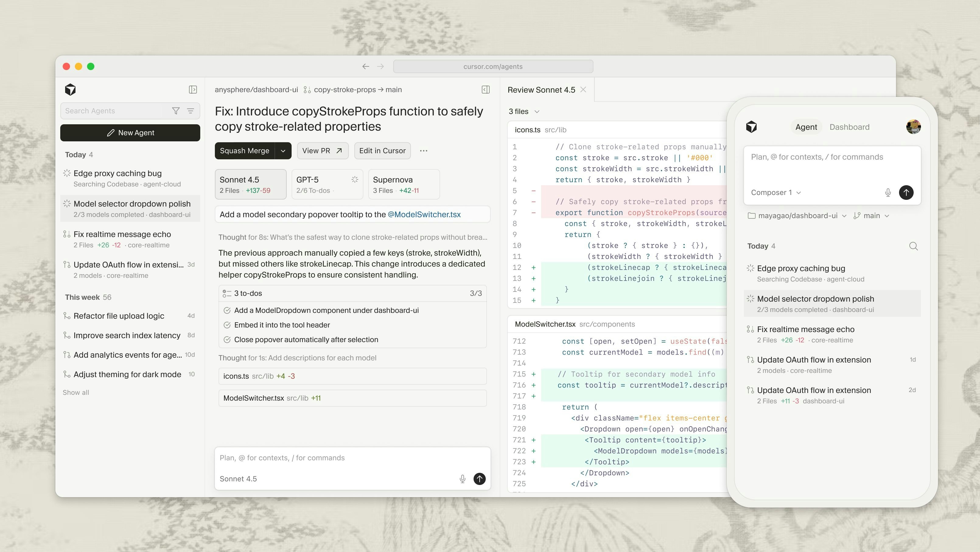This screenshot has width=980, height=552.
Task: Toggle the 'Close popover automatically after selection' to-do
Action: click(228, 339)
